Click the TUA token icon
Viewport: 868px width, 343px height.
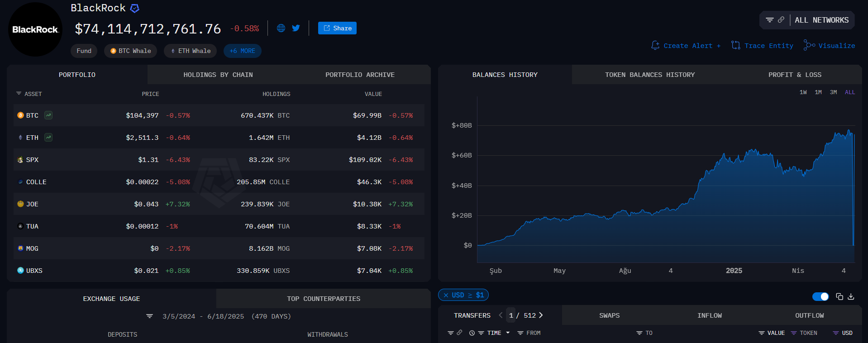(x=20, y=226)
